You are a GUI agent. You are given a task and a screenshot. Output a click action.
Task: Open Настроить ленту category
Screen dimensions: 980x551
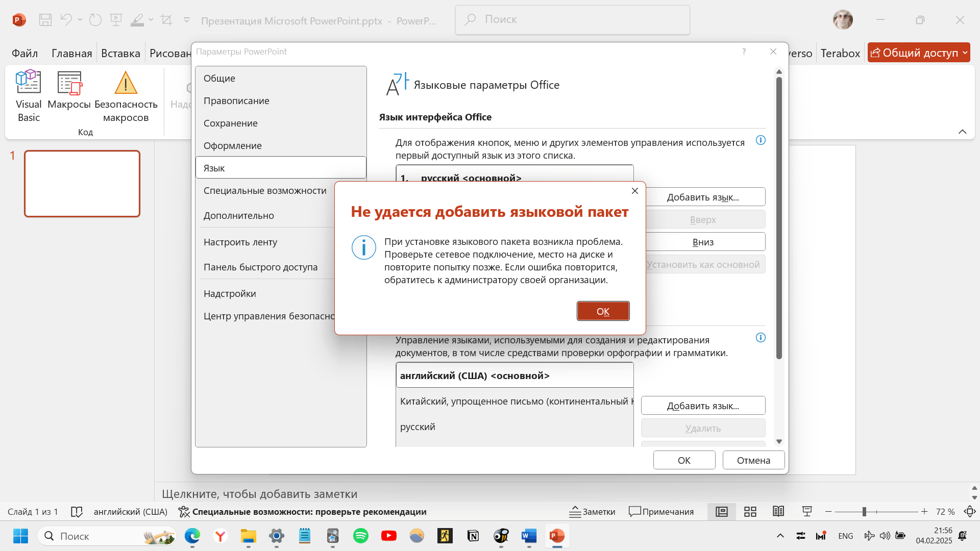coord(266,242)
